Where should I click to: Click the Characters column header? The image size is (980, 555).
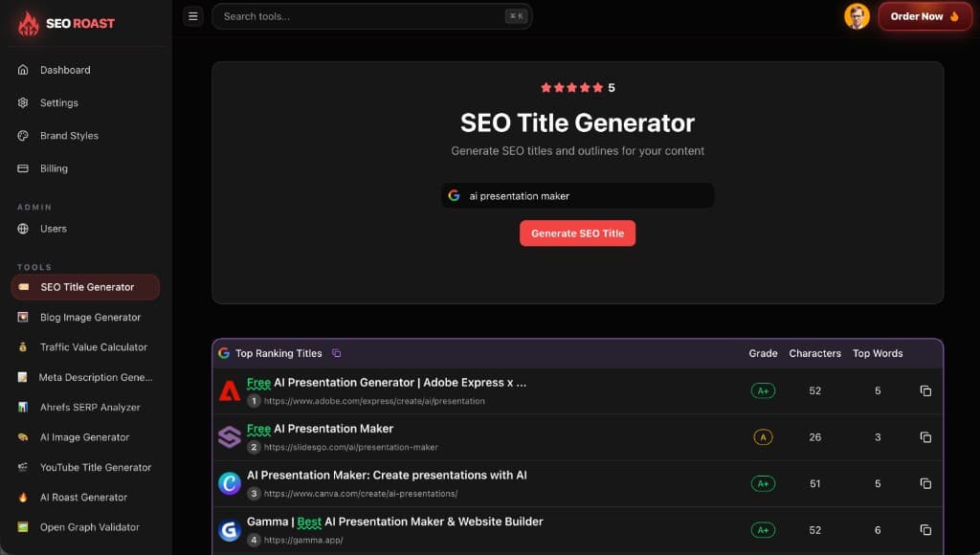(x=815, y=353)
